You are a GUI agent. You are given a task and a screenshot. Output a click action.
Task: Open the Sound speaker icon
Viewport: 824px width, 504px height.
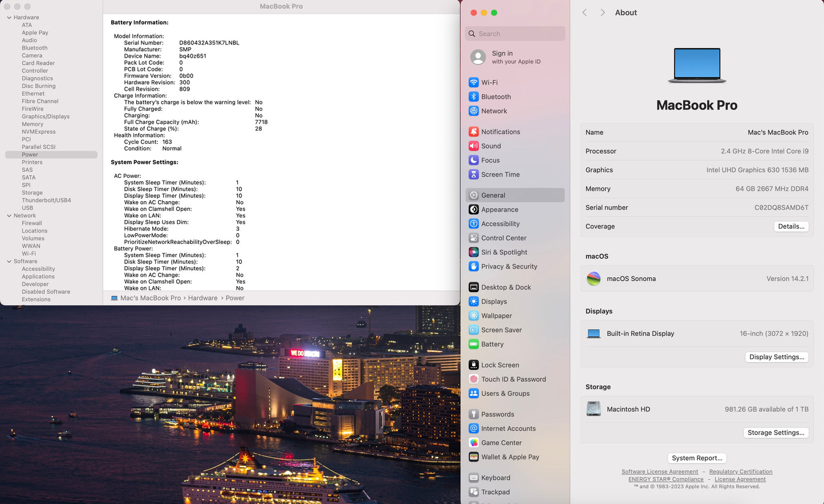[473, 146]
